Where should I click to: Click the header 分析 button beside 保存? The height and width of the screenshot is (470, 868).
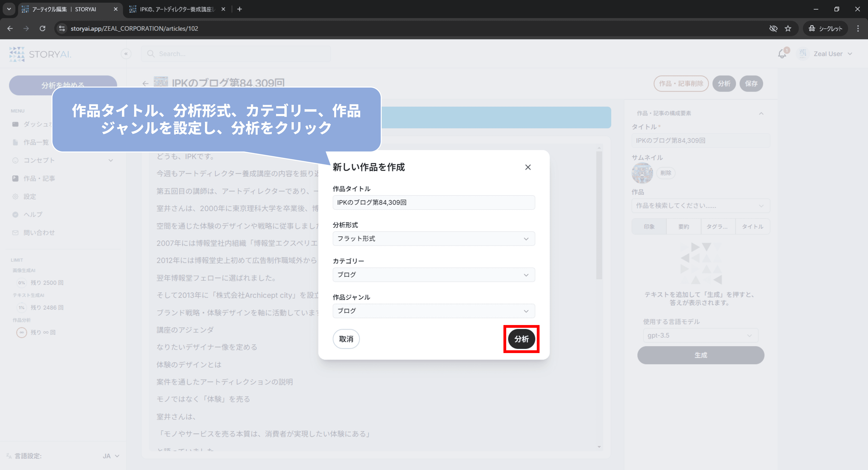724,84
